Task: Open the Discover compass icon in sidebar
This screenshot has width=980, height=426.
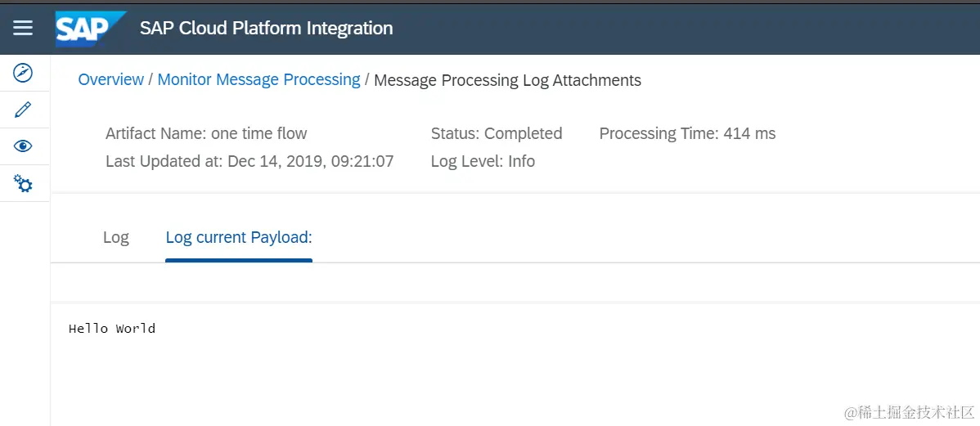Action: (23, 73)
